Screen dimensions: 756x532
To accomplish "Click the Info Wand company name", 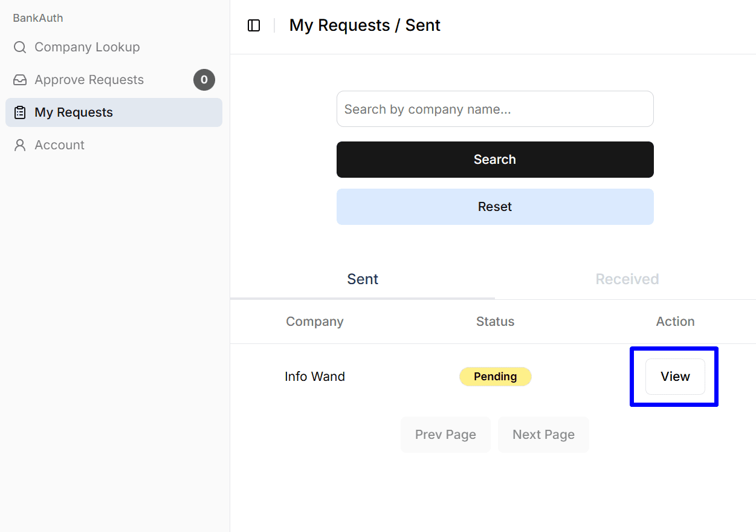I will pos(315,377).
